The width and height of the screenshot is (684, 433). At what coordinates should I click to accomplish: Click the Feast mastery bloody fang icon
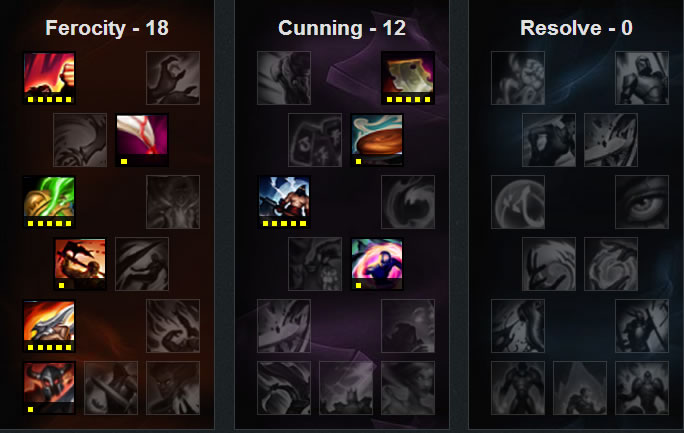[x=142, y=140]
